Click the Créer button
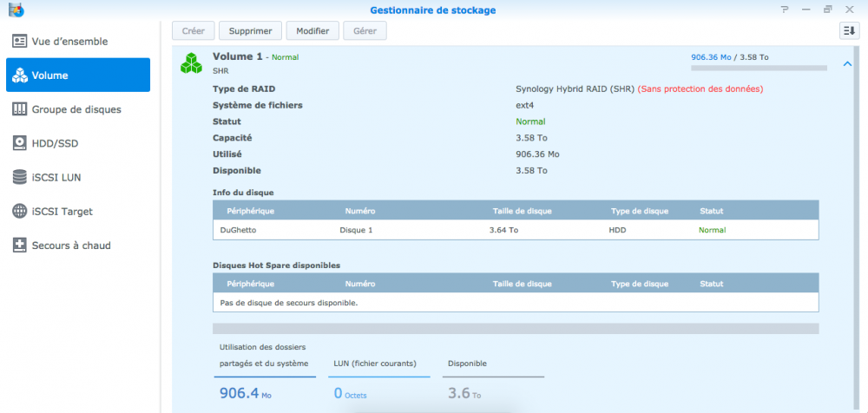Screen dimensions: 868x413 click(193, 31)
